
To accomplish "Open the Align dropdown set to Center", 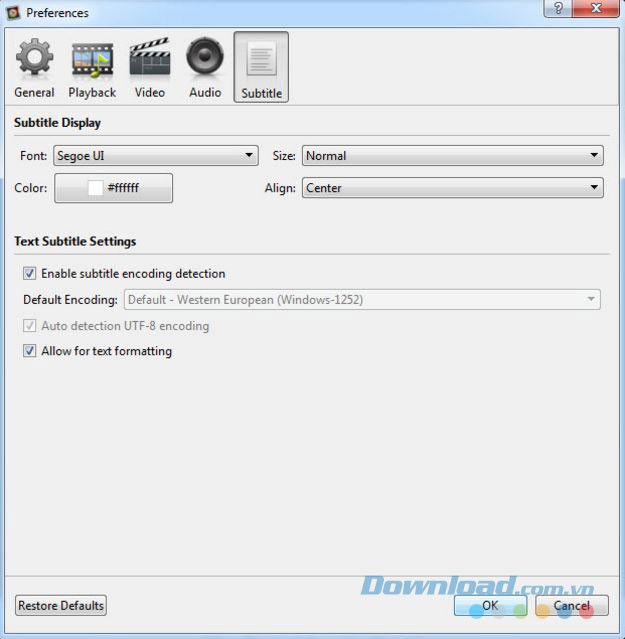I will 452,188.
